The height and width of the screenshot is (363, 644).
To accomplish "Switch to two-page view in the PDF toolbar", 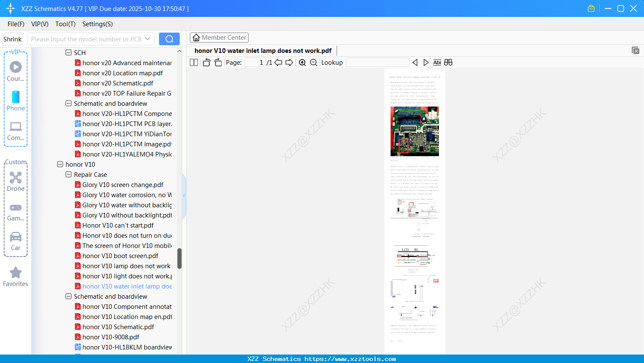I will (x=194, y=62).
